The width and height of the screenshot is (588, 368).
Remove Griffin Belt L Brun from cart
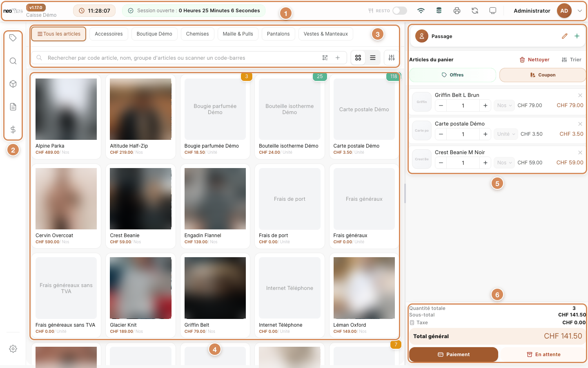point(580,95)
